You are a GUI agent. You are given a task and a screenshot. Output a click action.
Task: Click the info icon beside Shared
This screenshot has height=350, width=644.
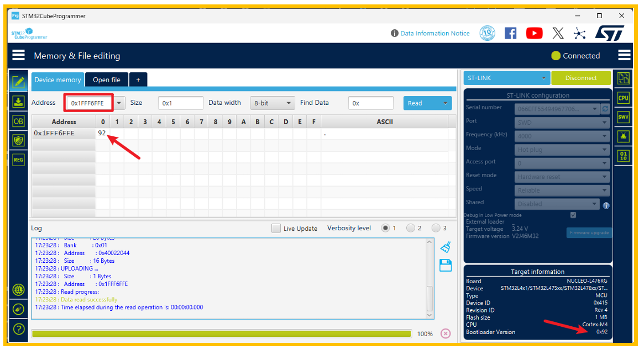[606, 205]
